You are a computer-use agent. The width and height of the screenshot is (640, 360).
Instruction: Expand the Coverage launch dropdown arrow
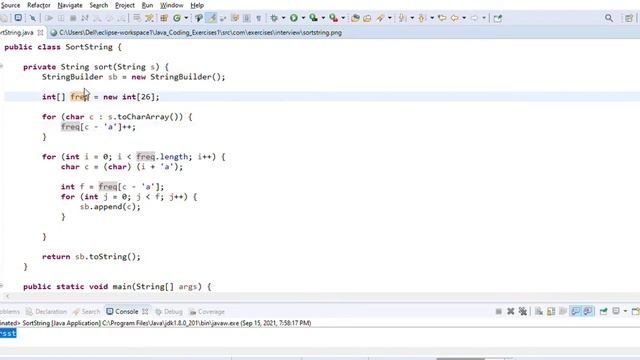click(323, 18)
